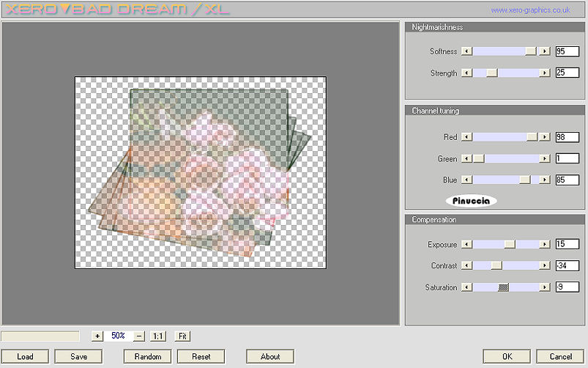Click the Softness slider left arrow
The width and height of the screenshot is (588, 368).
pyautogui.click(x=466, y=51)
